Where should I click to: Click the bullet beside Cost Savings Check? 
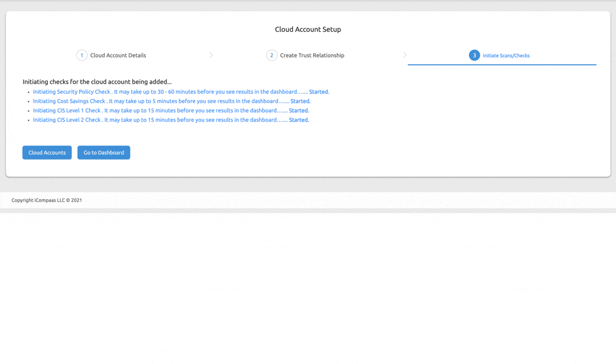28,101
